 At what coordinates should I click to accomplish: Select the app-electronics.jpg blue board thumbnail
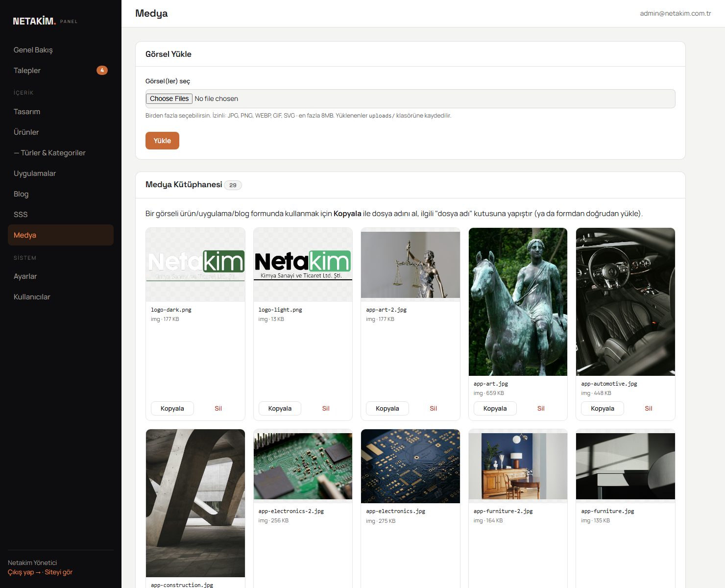click(411, 466)
